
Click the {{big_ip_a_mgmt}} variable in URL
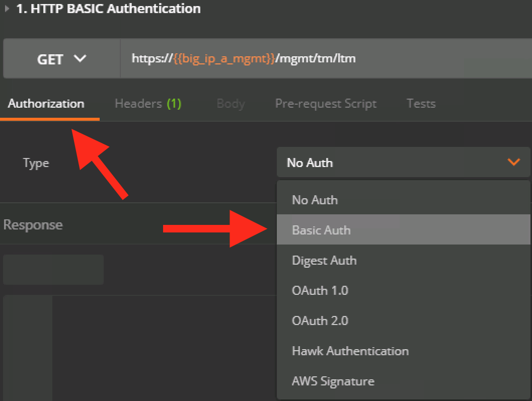coord(224,59)
